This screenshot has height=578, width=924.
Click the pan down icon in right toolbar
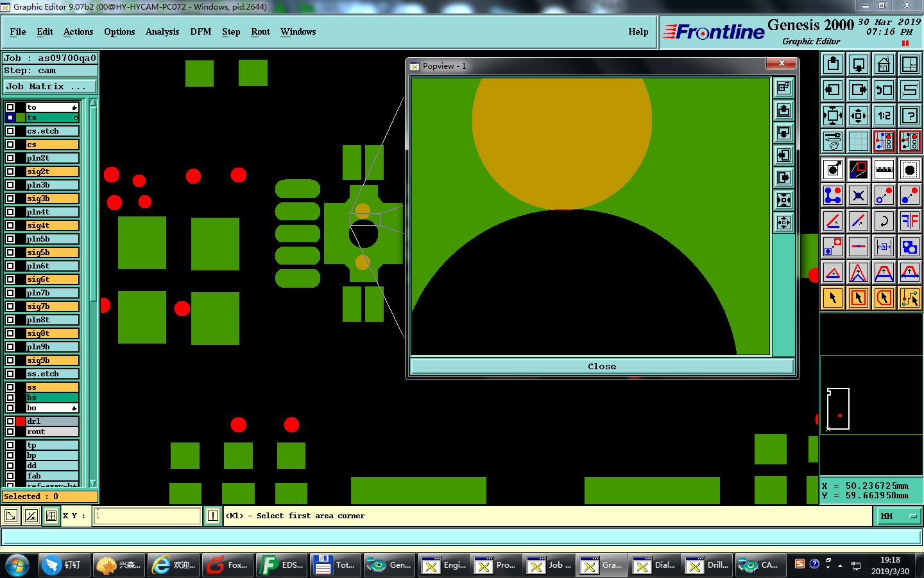pyautogui.click(x=859, y=64)
